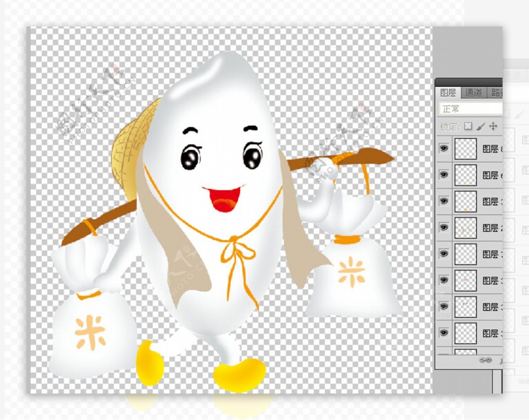This screenshot has height=420, width=529.
Task: Click the thumbnail with a yellow dot at its bottom
Action: point(466,201)
